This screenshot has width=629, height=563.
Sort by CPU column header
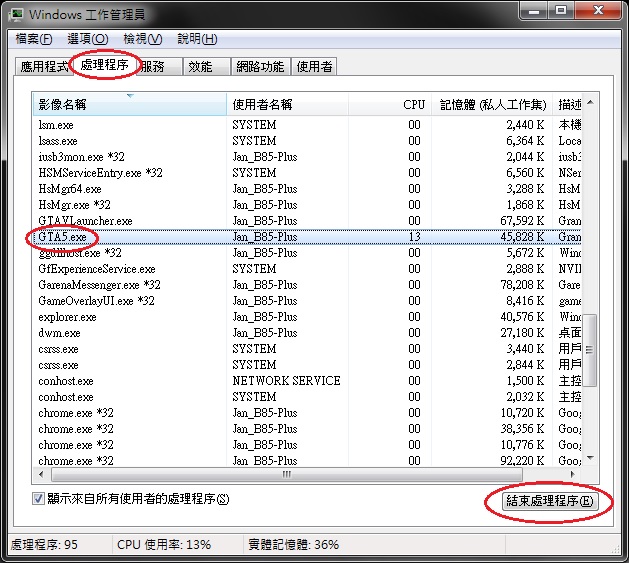coord(413,104)
